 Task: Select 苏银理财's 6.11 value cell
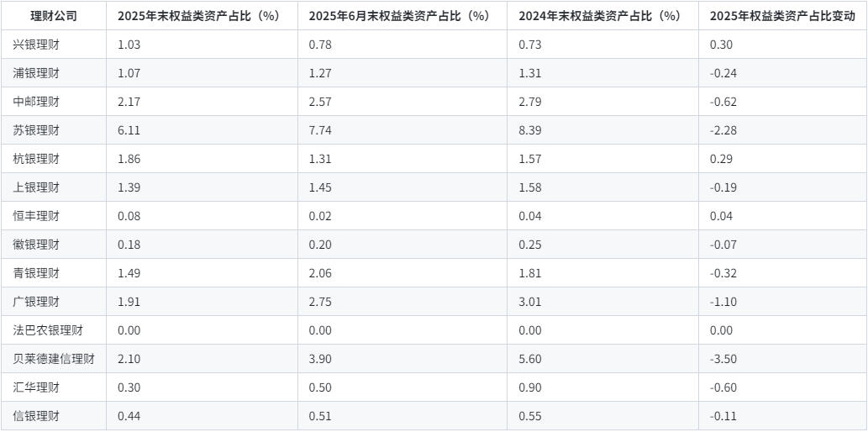point(129,130)
